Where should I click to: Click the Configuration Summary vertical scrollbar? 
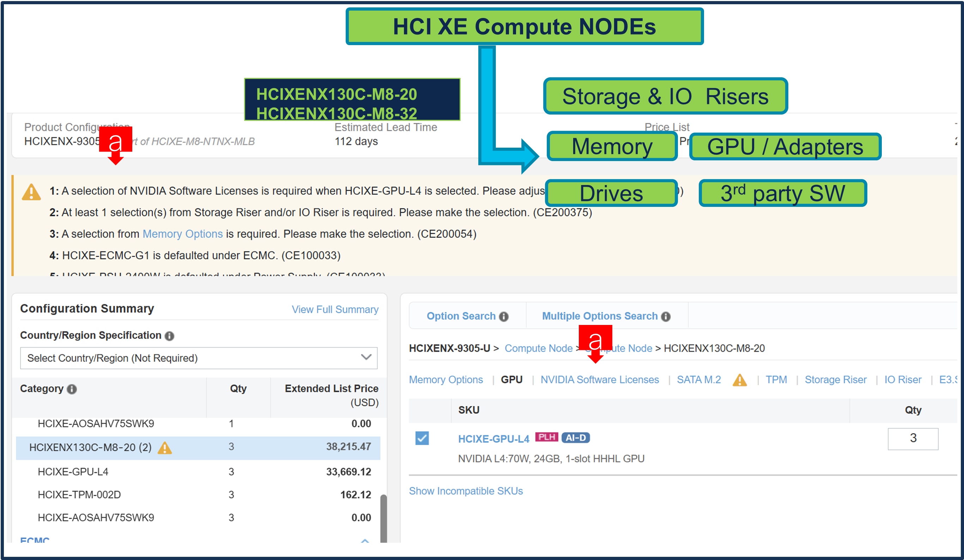click(x=383, y=518)
